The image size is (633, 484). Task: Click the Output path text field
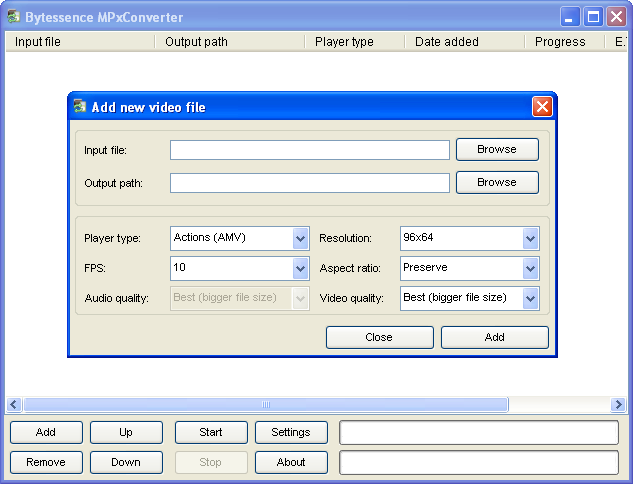(x=310, y=183)
